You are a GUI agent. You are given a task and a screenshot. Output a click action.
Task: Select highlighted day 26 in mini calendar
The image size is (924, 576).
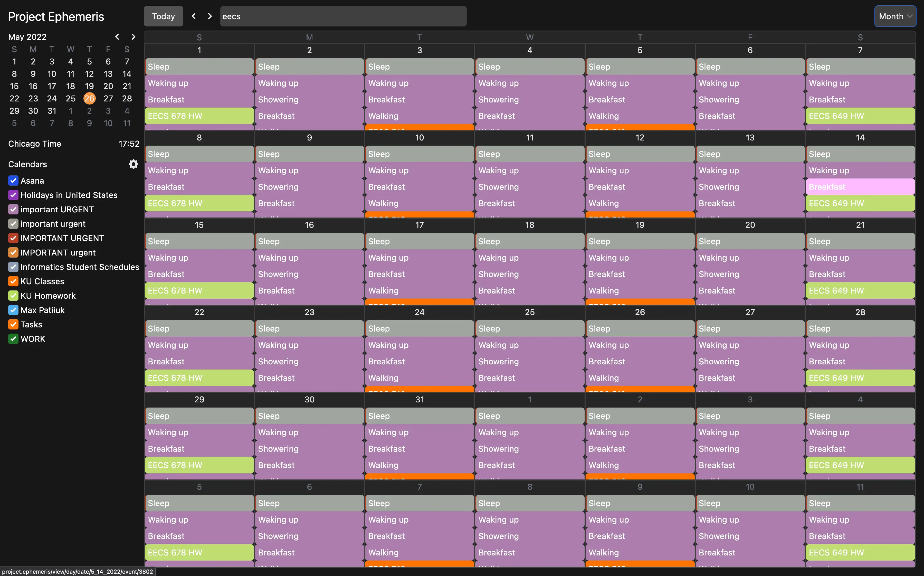click(90, 99)
